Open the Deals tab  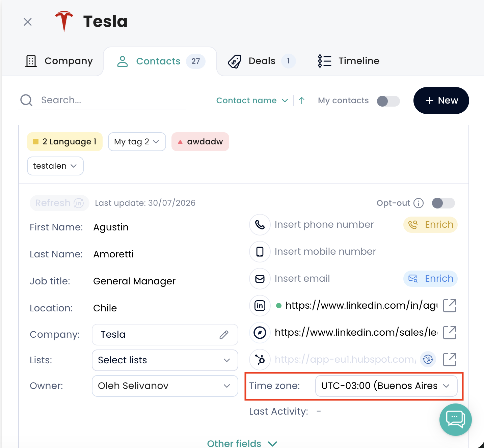[x=262, y=61]
